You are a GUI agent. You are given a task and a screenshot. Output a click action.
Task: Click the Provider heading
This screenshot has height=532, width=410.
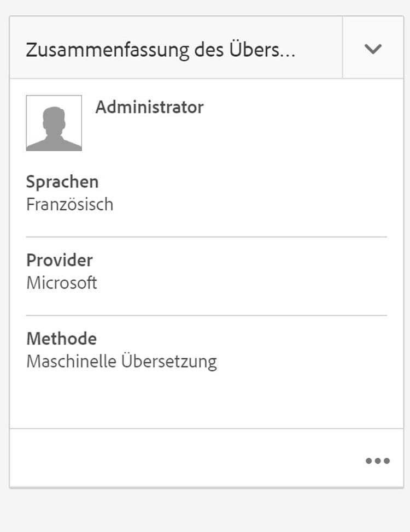(60, 260)
